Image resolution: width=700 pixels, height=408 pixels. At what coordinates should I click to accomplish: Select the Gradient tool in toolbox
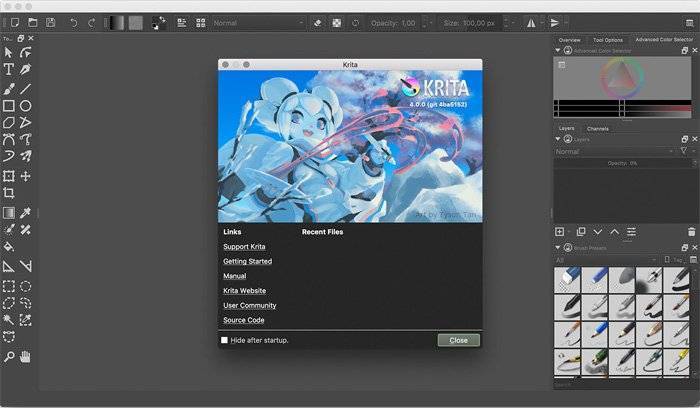[x=8, y=213]
